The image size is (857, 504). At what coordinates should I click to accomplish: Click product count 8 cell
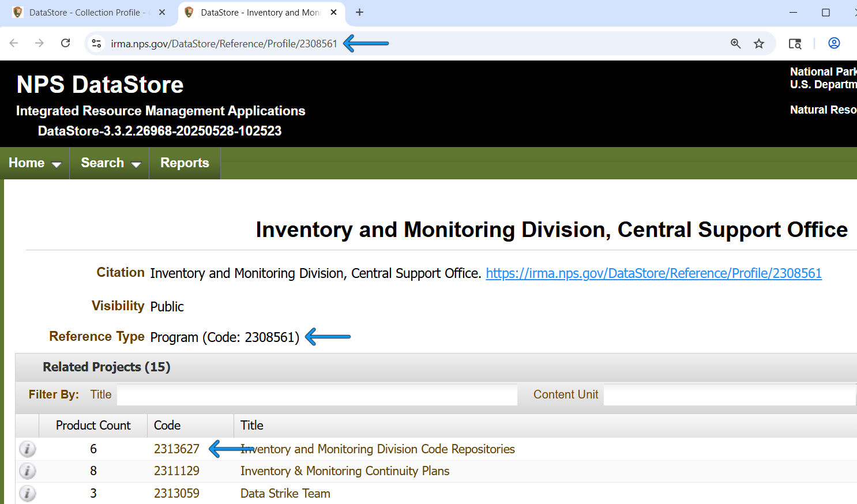click(x=93, y=471)
